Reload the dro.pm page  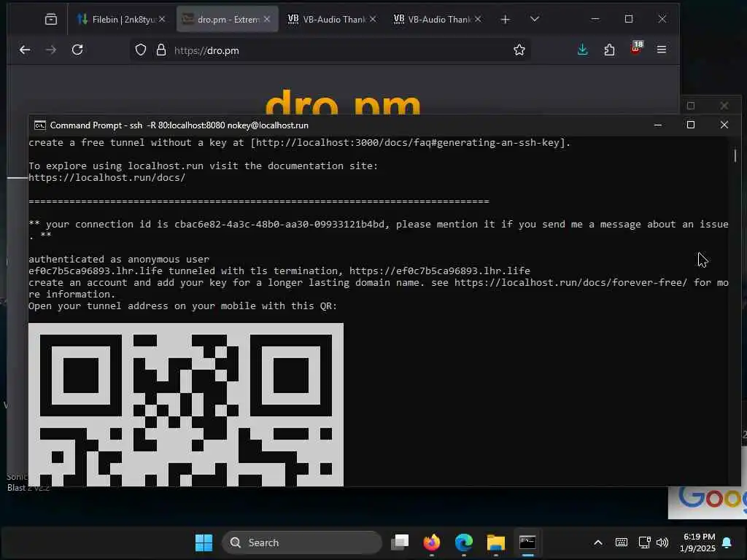(77, 50)
